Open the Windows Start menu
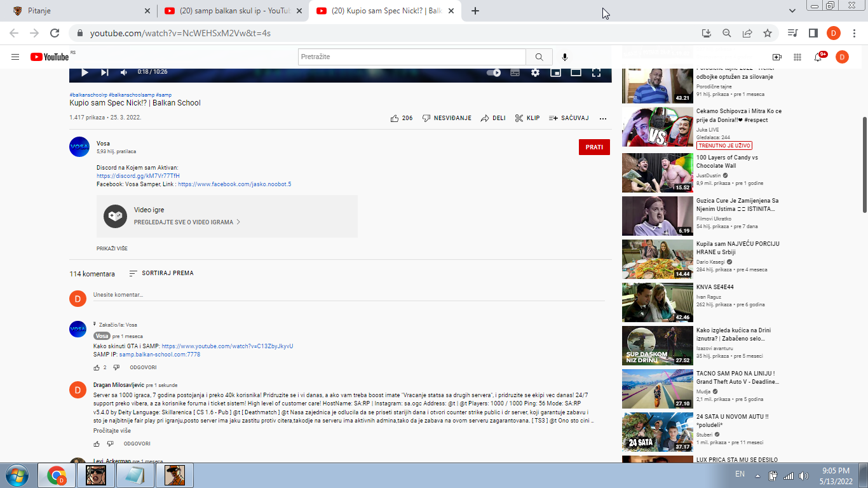Image resolution: width=868 pixels, height=488 pixels. (16, 475)
